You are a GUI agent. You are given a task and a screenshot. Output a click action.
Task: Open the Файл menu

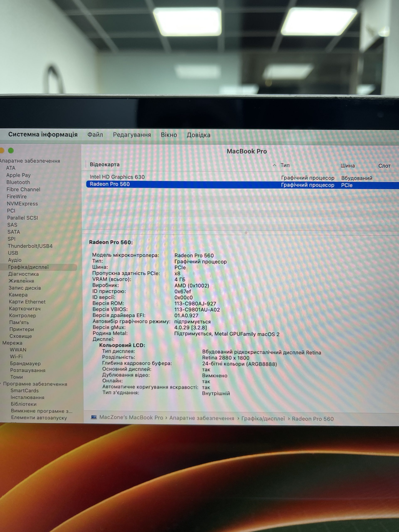tap(95, 134)
